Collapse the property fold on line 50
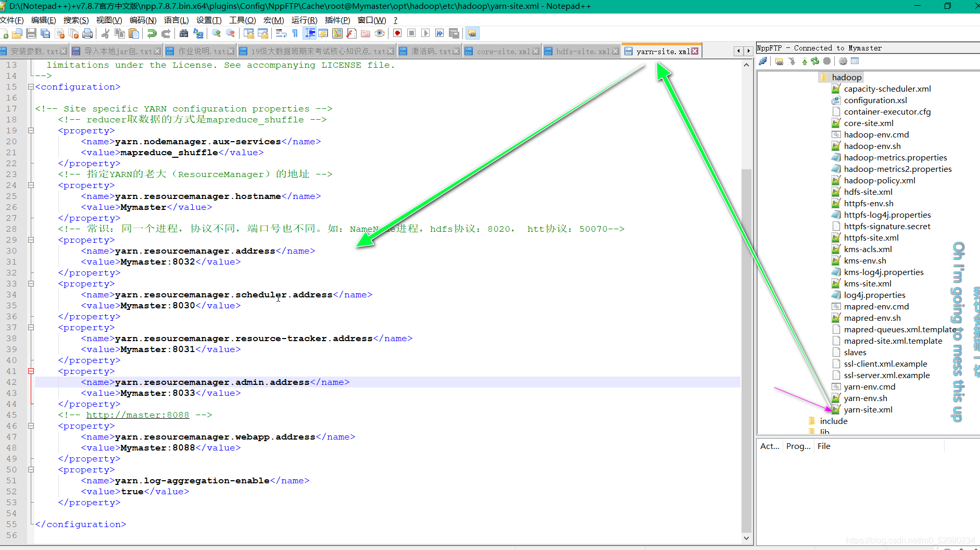Screen dimensions: 980x550 coord(31,470)
